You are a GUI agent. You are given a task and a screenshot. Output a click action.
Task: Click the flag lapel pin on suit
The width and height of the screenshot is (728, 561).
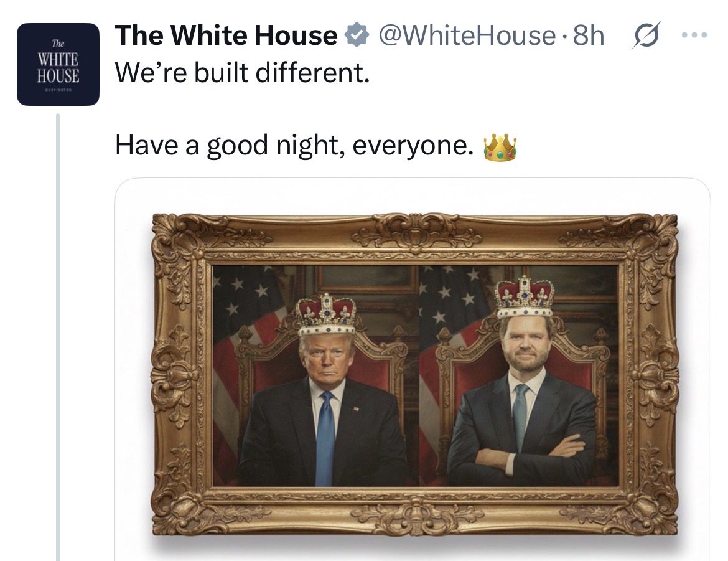click(356, 408)
